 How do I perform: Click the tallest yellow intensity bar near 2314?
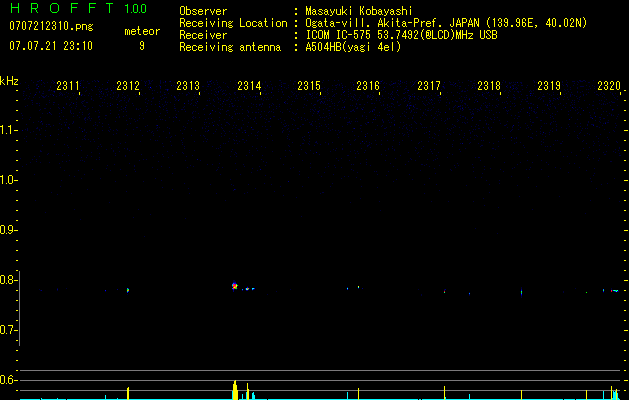coord(235,390)
